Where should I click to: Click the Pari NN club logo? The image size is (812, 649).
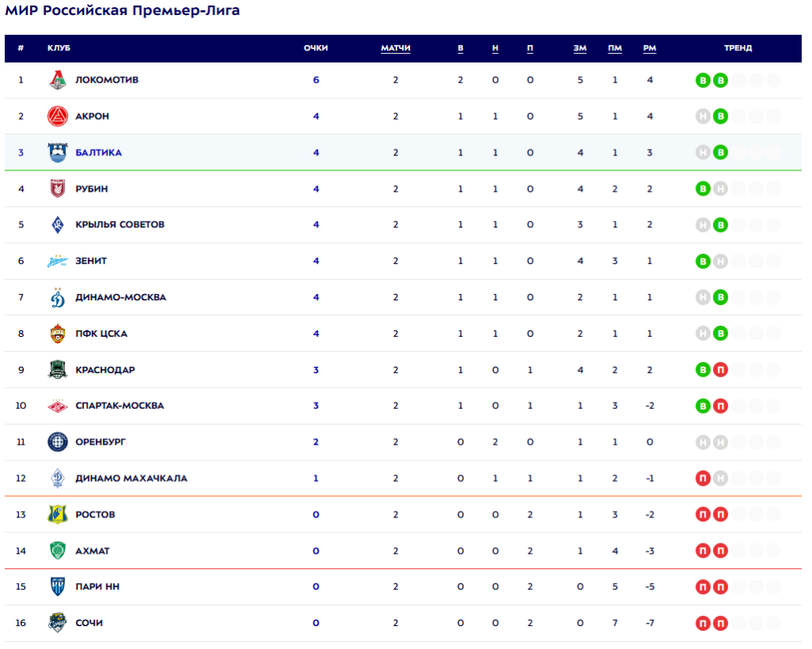click(x=57, y=586)
